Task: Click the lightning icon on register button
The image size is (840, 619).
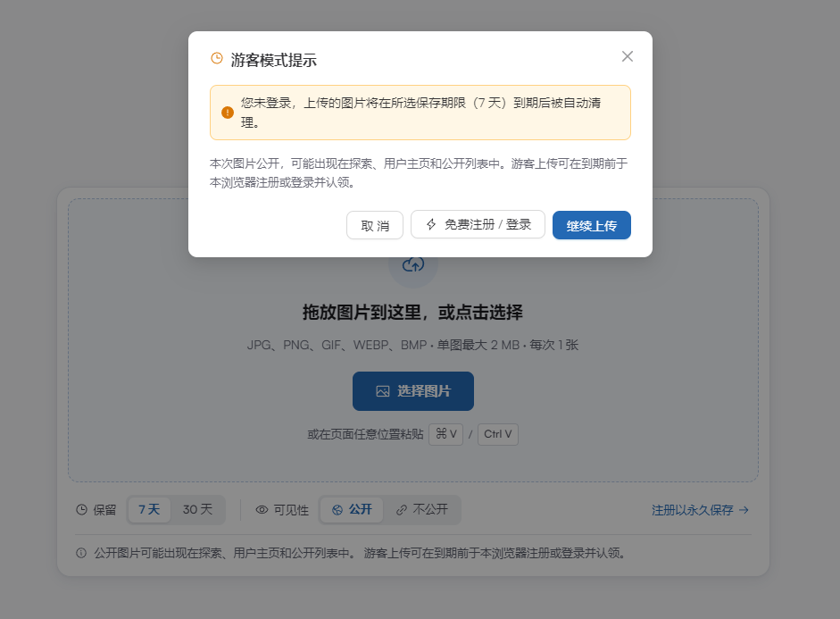Action: [431, 224]
